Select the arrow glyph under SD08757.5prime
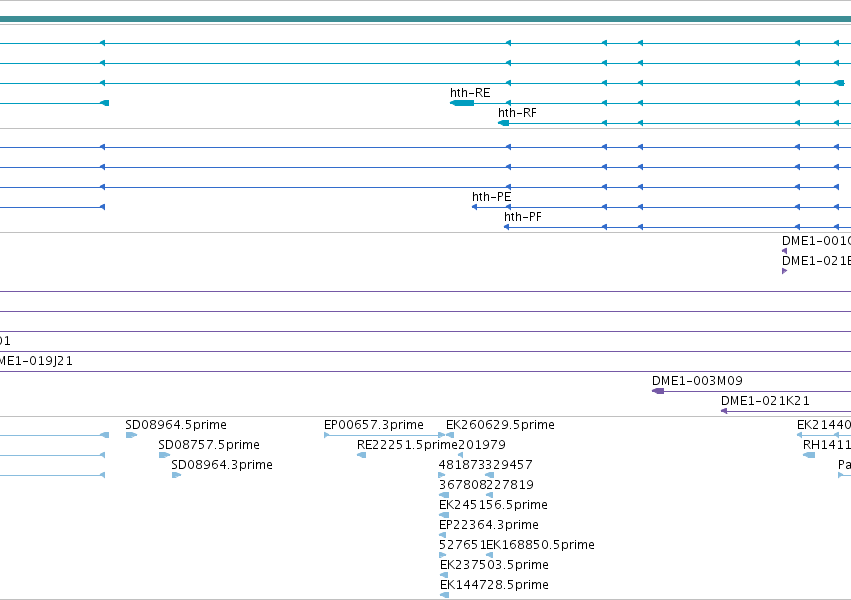Screen dimensions: 851x600 click(164, 455)
